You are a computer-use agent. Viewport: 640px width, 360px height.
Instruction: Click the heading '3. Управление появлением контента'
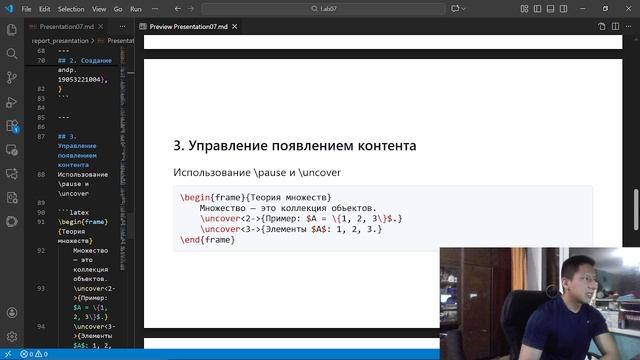pyautogui.click(x=295, y=146)
